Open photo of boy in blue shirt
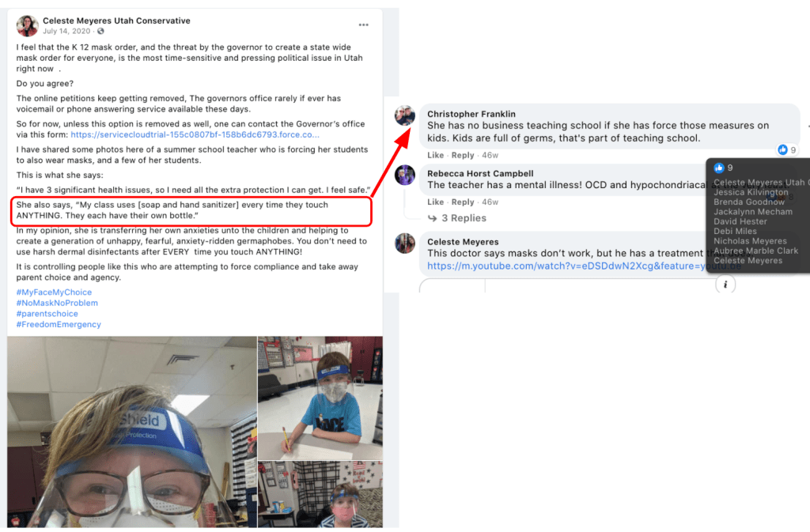Image resolution: width=810 pixels, height=532 pixels. (320, 398)
